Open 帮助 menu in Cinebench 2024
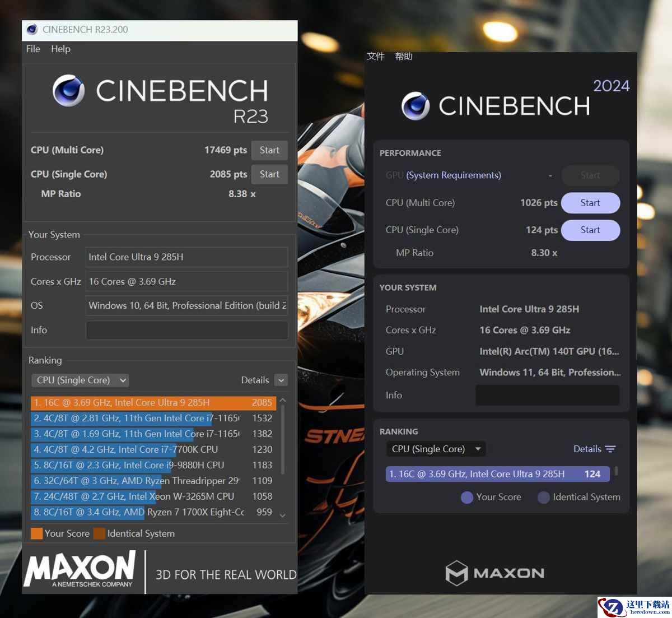Screen dimensions: 672x618 [404, 56]
